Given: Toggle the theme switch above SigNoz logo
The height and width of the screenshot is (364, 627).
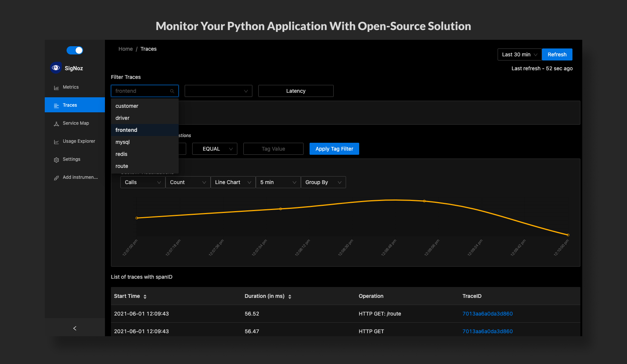Looking at the screenshot, I should point(74,50).
